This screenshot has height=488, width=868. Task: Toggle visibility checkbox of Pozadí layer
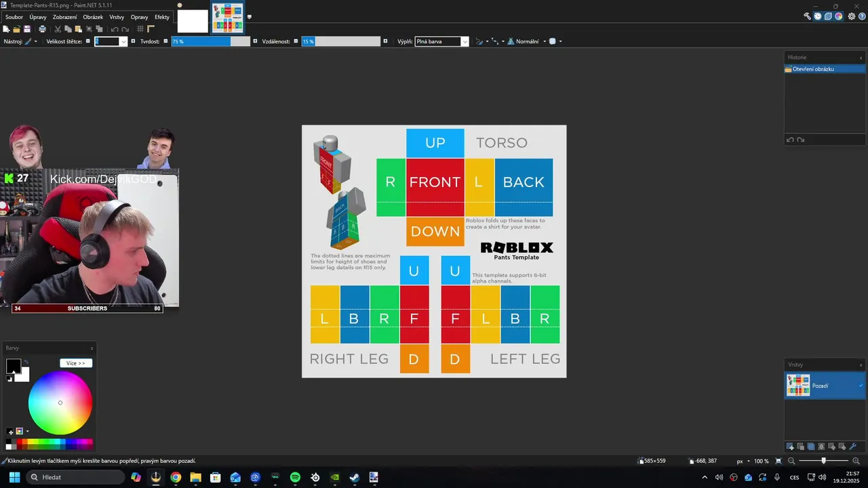pos(861,386)
